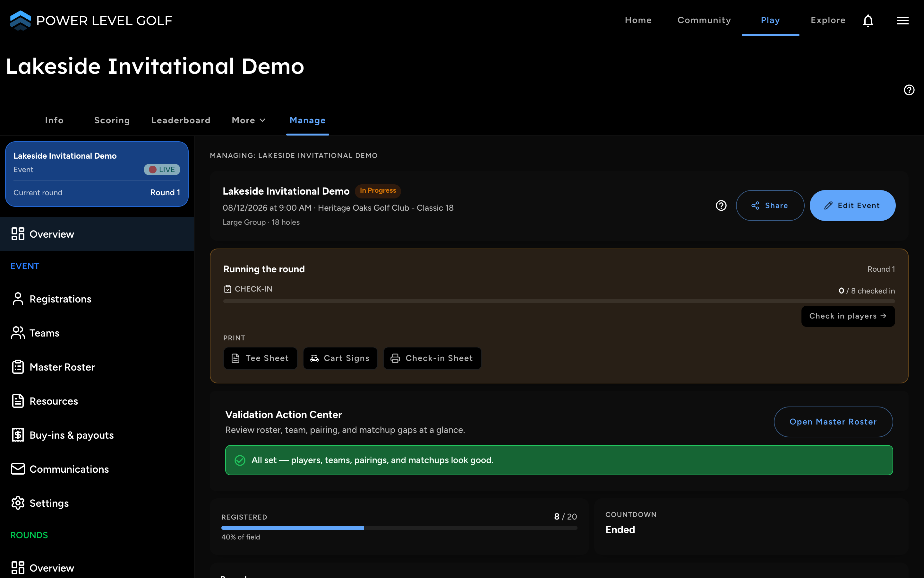The height and width of the screenshot is (578, 924).
Task: Click the Countdown Ended text
Action: [x=620, y=530]
